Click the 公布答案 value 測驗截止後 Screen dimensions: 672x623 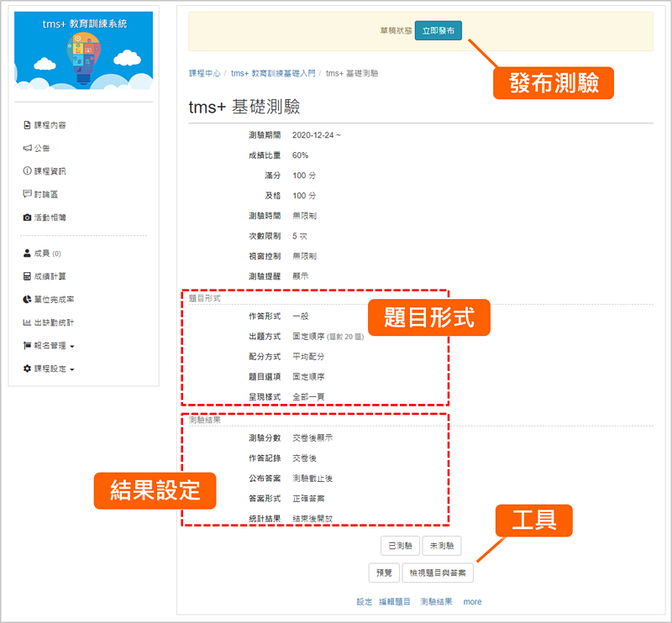pyautogui.click(x=312, y=479)
